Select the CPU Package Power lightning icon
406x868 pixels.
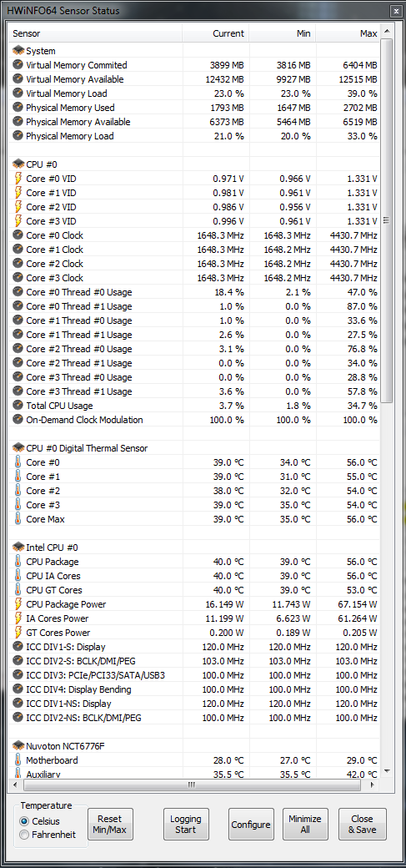point(18,604)
